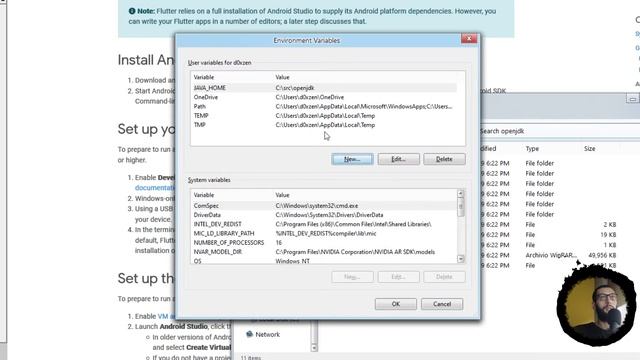
Task: Select the JAVA_HOME user variable row
Action: 324,88
